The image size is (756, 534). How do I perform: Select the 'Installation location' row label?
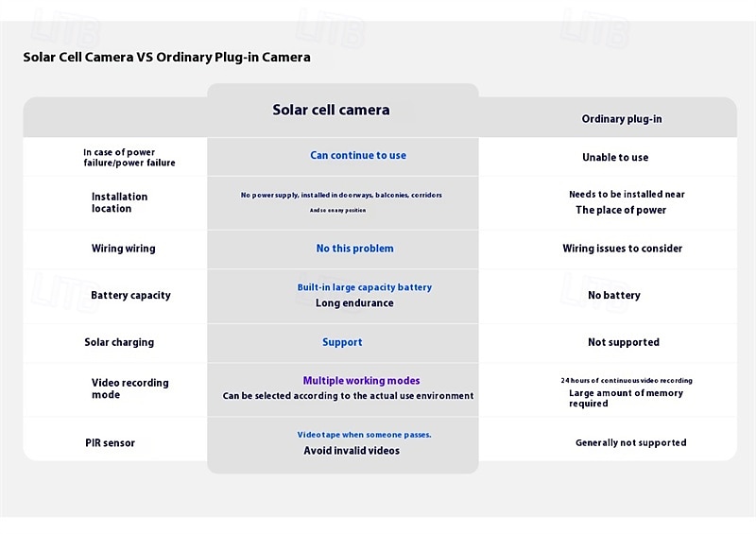pyautogui.click(x=120, y=202)
